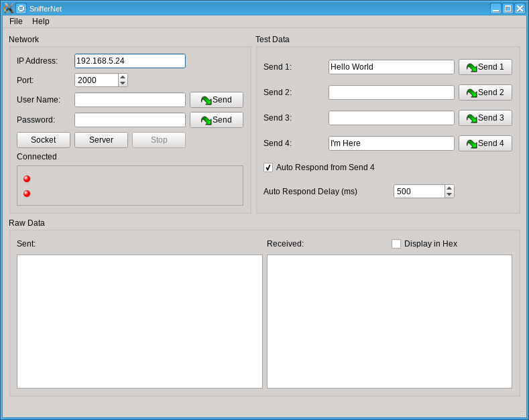
Task: Open the Help menu
Action: 41,21
